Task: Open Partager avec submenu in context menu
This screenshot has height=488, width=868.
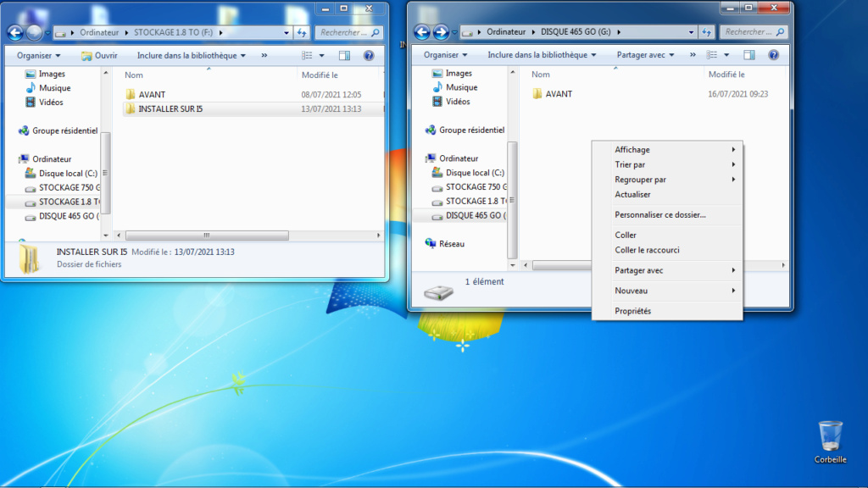Action: click(x=667, y=270)
